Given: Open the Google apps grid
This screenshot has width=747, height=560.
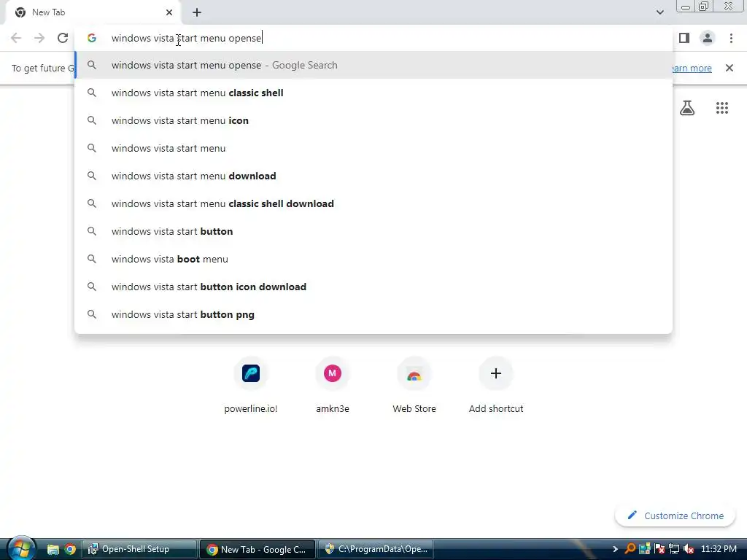Looking at the screenshot, I should (722, 108).
